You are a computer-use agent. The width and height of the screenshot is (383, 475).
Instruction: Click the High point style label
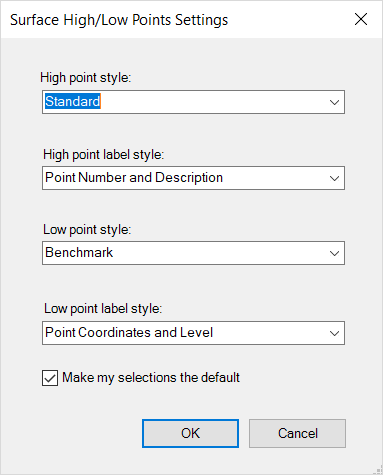coord(86,78)
